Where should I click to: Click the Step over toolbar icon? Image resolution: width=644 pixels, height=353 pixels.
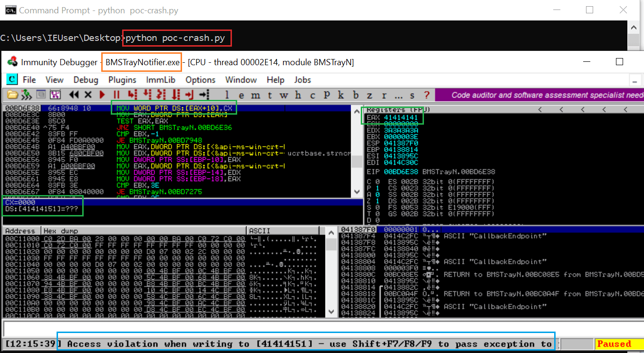tap(147, 95)
